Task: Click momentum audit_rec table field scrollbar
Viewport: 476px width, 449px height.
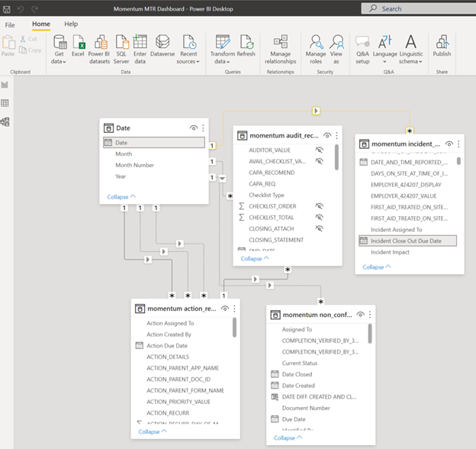Action: (x=336, y=157)
